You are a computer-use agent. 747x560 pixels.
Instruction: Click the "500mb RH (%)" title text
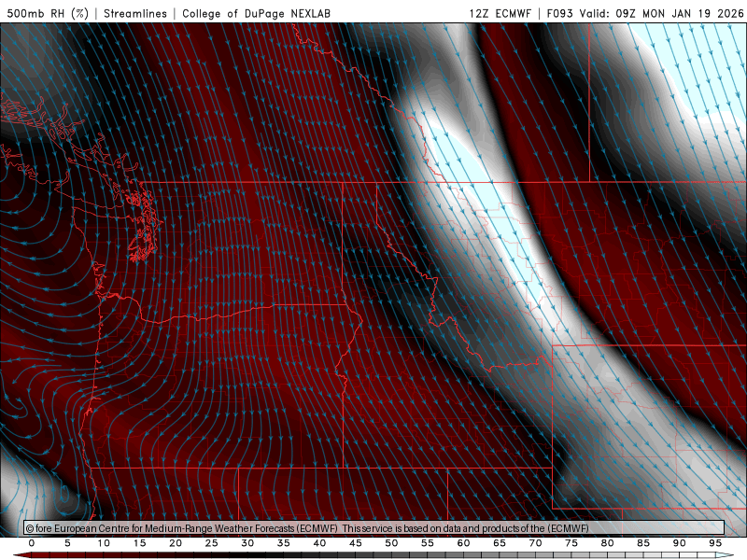[48, 13]
